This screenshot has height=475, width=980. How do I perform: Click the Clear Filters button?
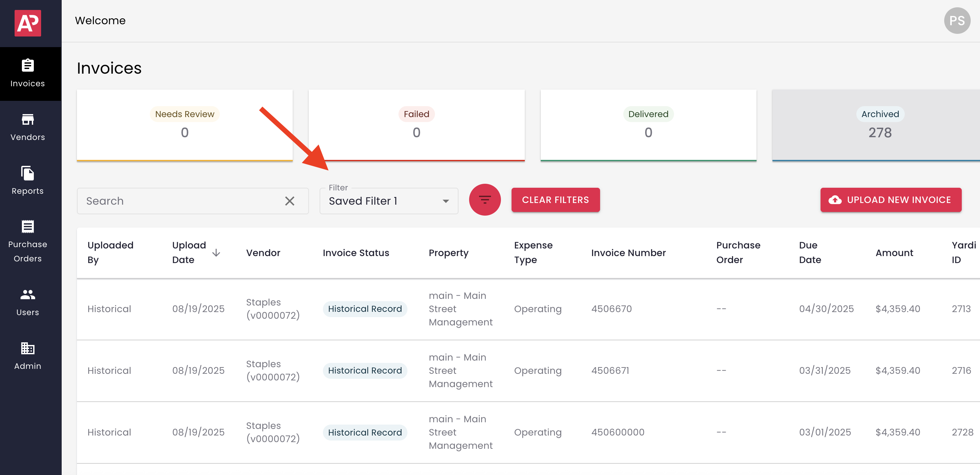555,200
